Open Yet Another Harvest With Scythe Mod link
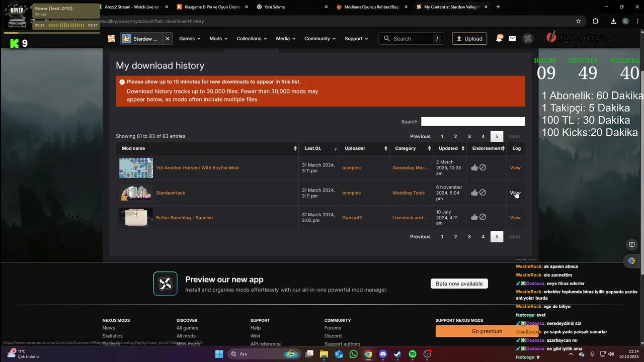Image resolution: width=644 pixels, height=362 pixels. [x=197, y=168]
